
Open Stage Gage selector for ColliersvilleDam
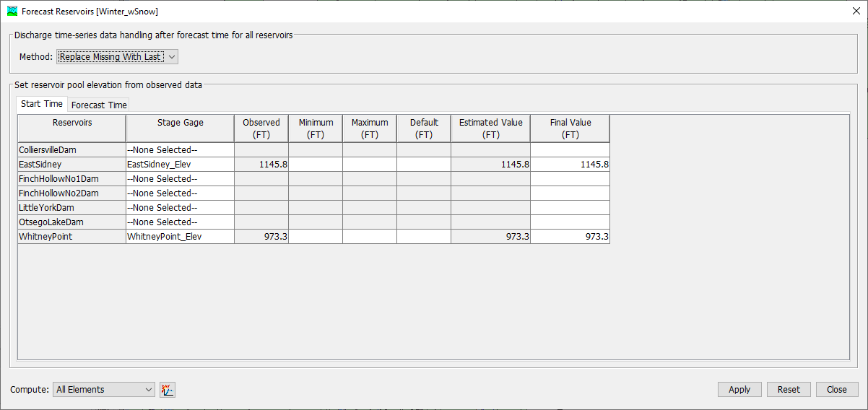180,150
